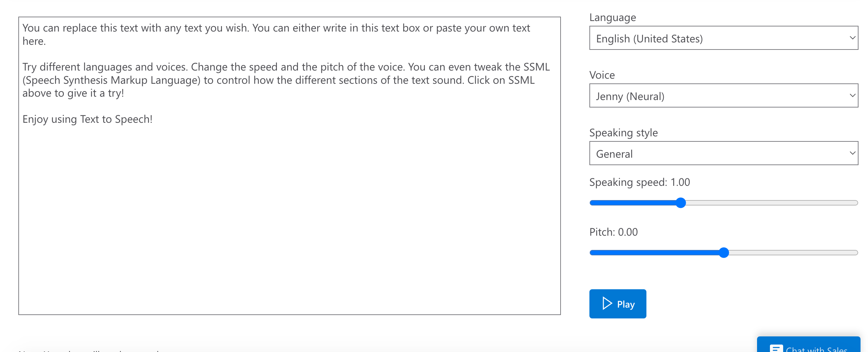
Task: Open the Chat with Sales widget
Action: pyautogui.click(x=808, y=345)
